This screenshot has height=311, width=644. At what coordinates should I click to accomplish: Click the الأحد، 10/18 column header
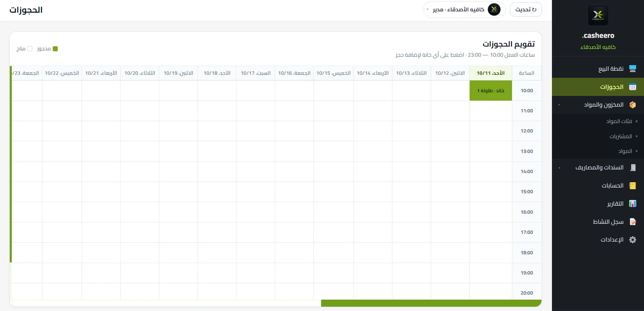217,73
